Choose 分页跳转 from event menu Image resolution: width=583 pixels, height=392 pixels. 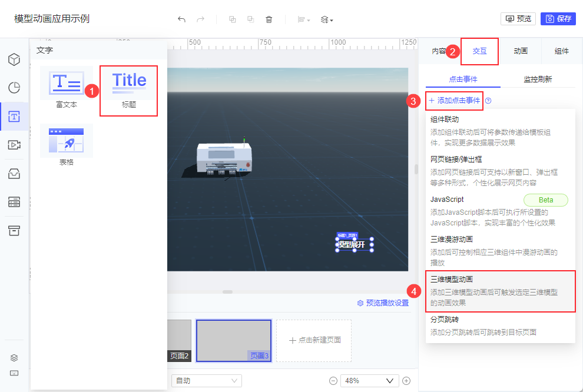(x=501, y=325)
